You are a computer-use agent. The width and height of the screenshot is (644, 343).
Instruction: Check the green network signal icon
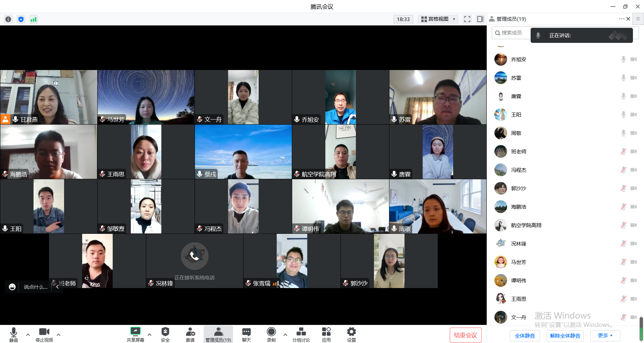(34, 19)
